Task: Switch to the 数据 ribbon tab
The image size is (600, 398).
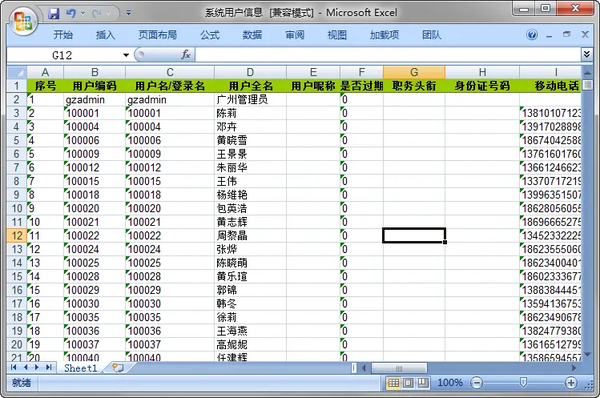Action: 252,35
